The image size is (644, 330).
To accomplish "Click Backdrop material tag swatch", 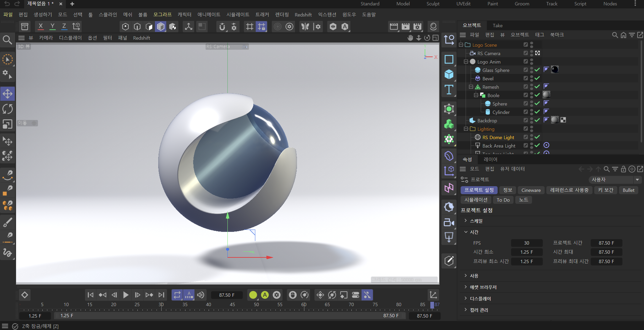I will 555,120.
